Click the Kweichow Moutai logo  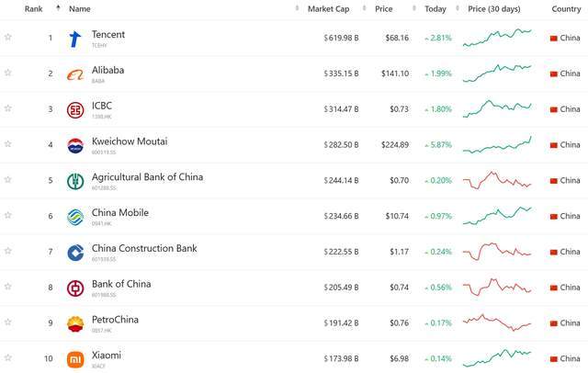(x=75, y=146)
